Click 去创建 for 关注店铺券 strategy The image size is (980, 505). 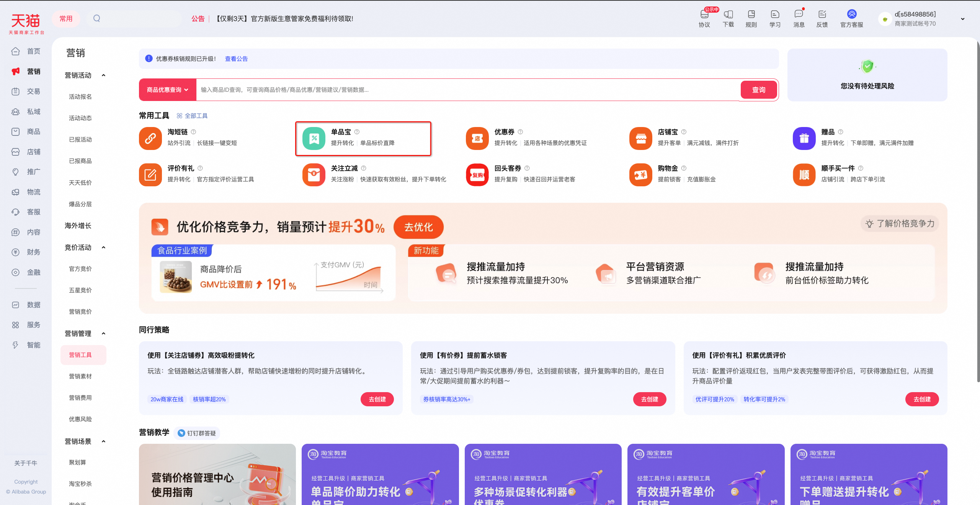[377, 399]
